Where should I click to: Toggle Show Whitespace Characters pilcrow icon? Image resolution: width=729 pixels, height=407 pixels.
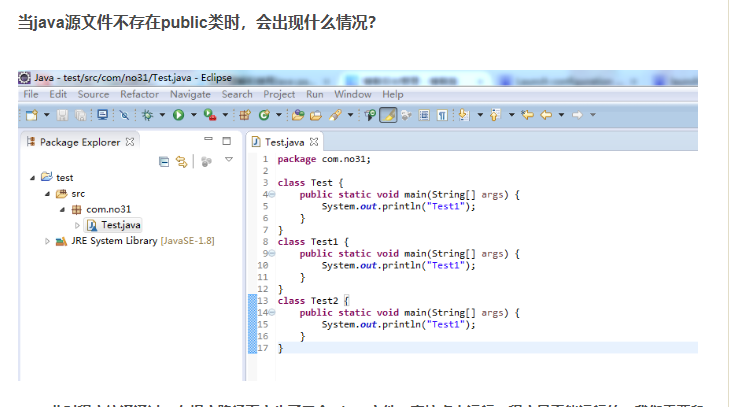coord(442,115)
